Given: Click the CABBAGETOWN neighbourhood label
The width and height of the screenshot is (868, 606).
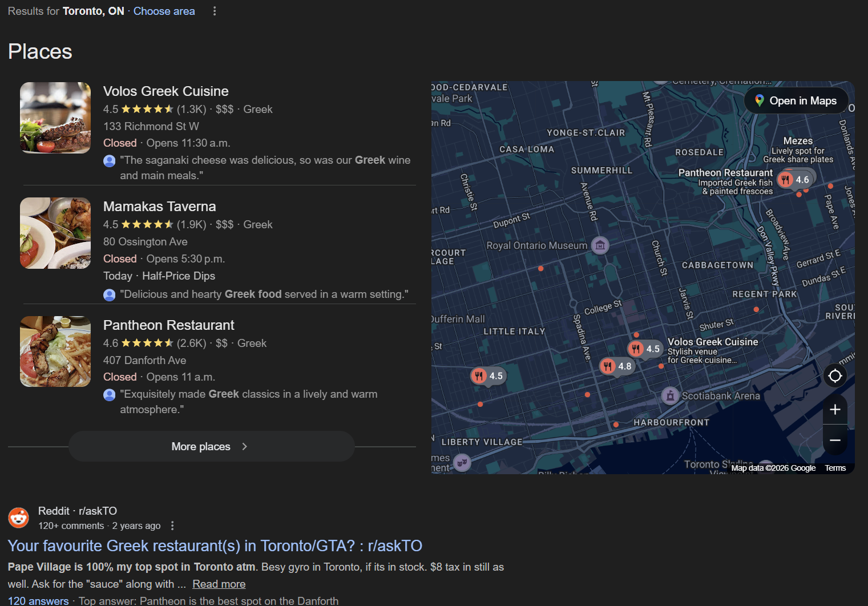Looking at the screenshot, I should pos(717,265).
